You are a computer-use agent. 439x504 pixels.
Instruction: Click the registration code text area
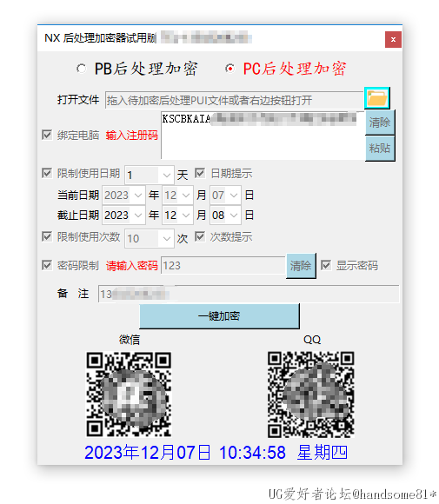(263, 136)
